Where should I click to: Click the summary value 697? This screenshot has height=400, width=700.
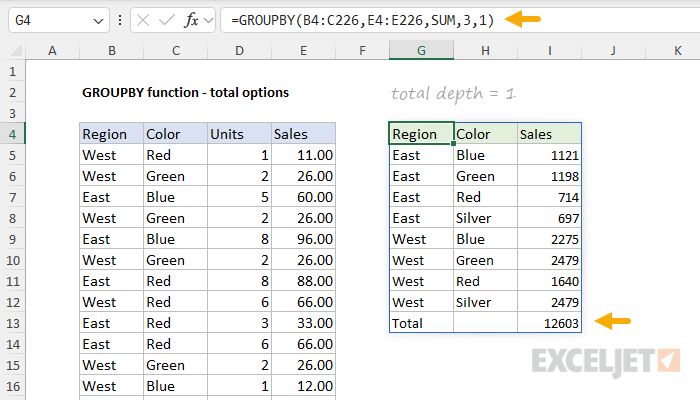pyautogui.click(x=550, y=218)
